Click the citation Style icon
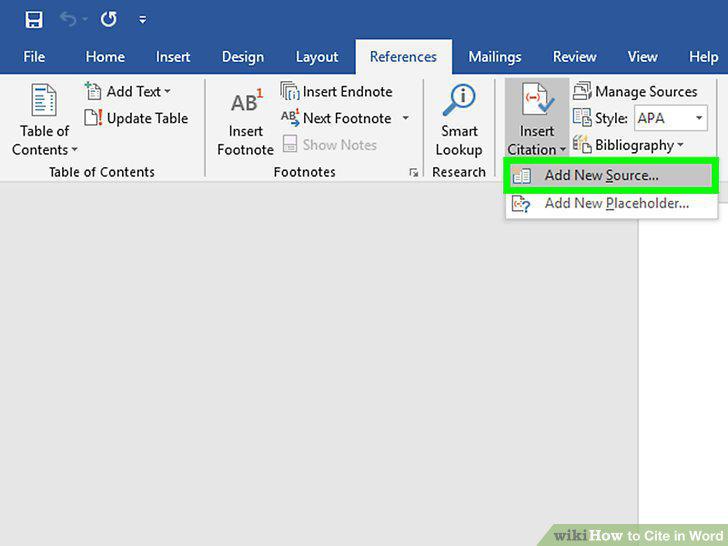This screenshot has height=546, width=728. pos(582,117)
